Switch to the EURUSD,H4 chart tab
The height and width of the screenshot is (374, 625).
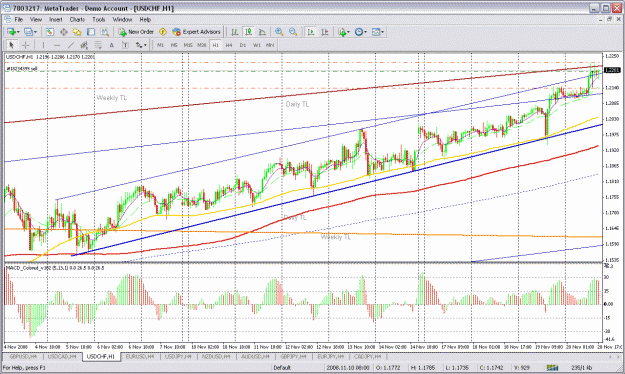tap(140, 356)
